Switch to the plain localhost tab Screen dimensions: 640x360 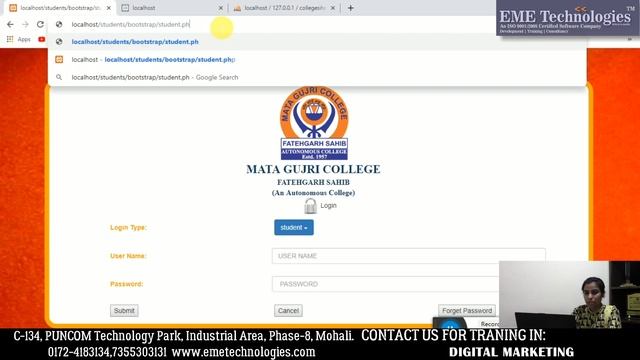pos(172,8)
